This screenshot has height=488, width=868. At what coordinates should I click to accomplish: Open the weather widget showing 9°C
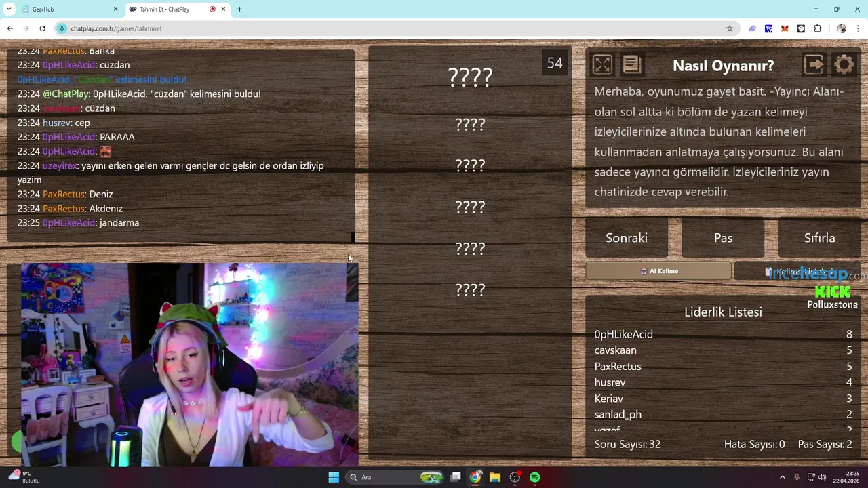point(24,477)
